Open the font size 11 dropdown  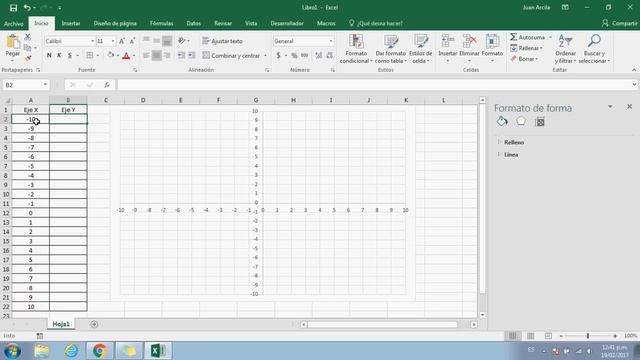tap(113, 41)
